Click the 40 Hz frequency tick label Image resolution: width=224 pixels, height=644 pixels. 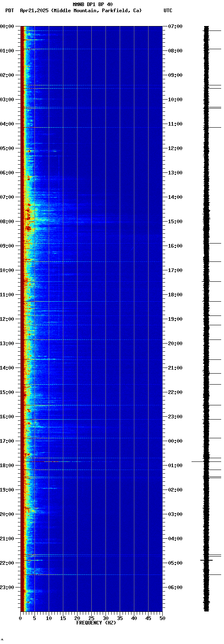(134, 618)
